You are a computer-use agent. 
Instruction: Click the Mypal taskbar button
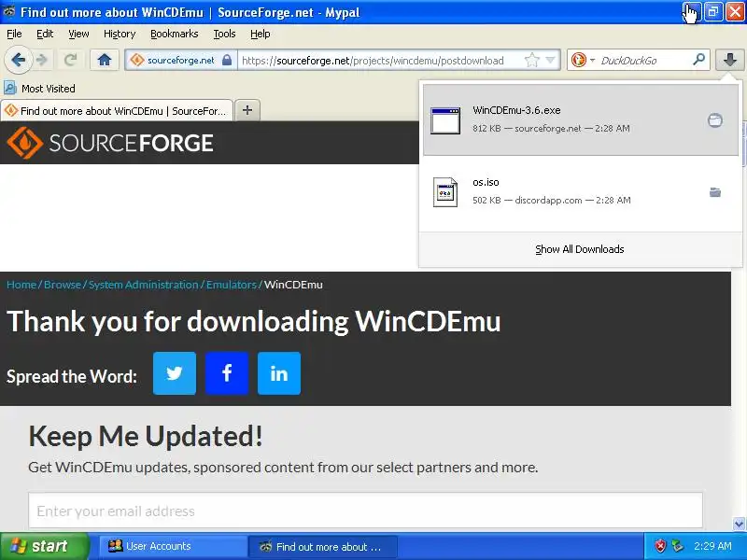[322, 546]
